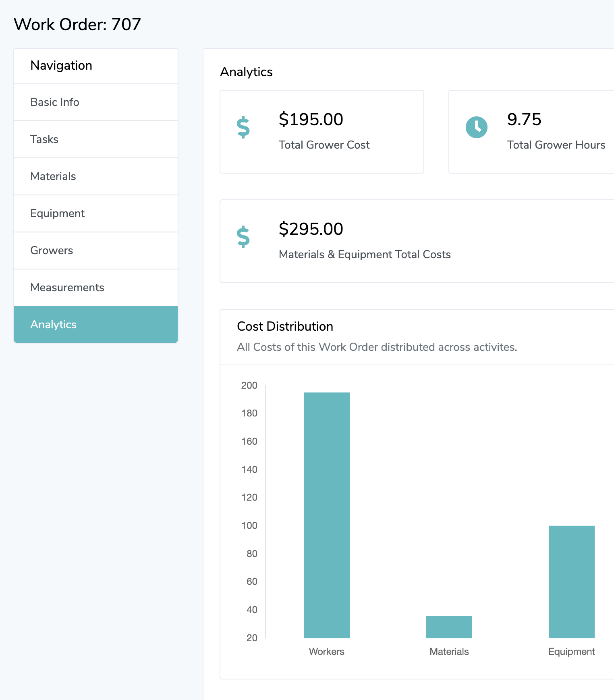Click the 9.75 grower hours value
Viewport: 614px width, 700px height.
[524, 119]
